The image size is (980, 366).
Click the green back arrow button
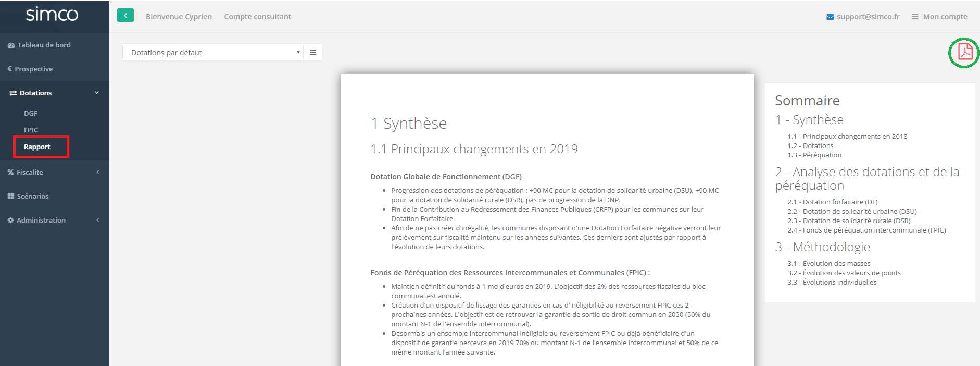pyautogui.click(x=125, y=16)
